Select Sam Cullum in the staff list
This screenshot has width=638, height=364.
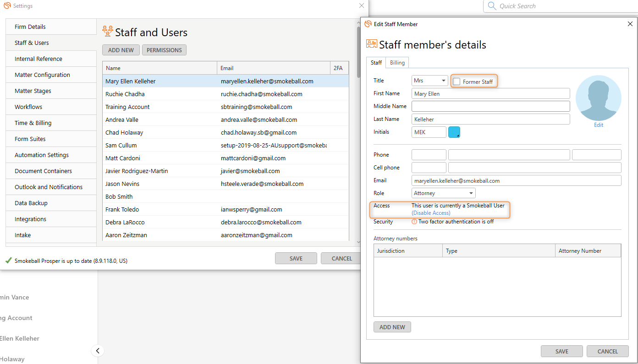click(225, 145)
